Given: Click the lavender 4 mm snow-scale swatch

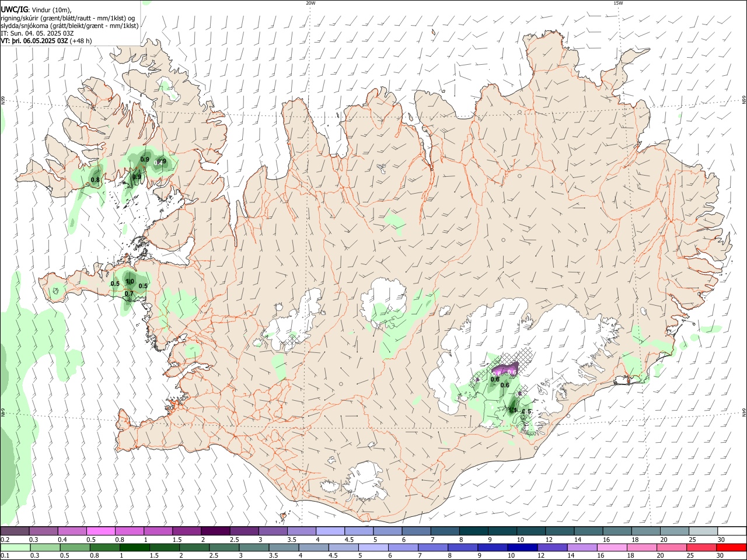Looking at the screenshot, I should 330,531.
